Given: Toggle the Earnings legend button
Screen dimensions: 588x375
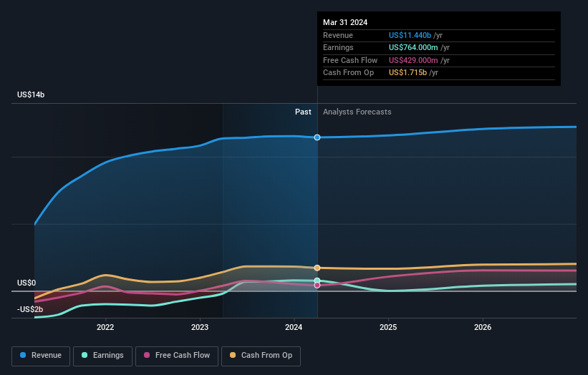Looking at the screenshot, I should point(102,356).
